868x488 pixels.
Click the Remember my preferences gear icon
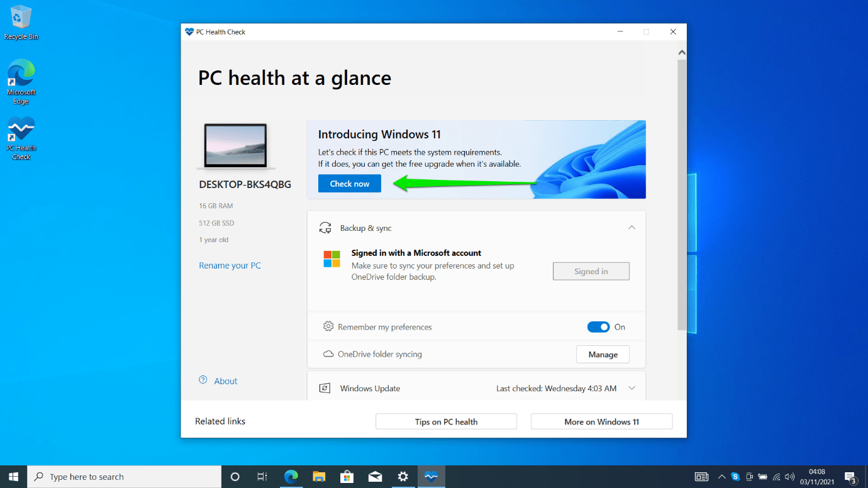tap(328, 326)
